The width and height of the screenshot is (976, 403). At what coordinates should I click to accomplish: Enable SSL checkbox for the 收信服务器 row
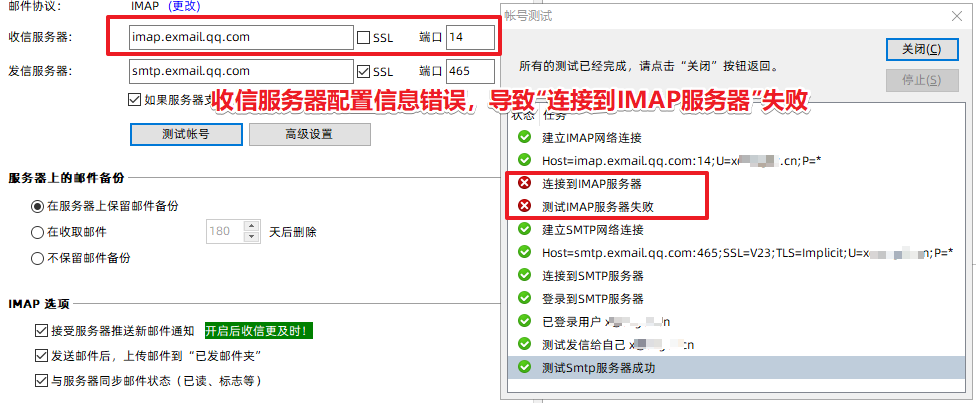coord(364,37)
